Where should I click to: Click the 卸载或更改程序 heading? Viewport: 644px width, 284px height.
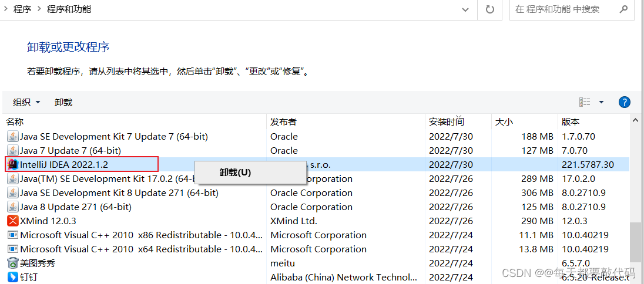68,47
